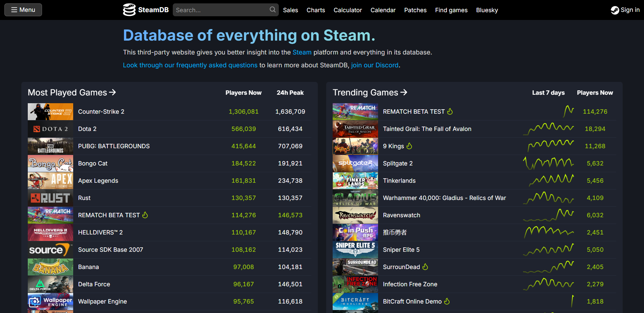Open the Charts page
The height and width of the screenshot is (313, 644).
pos(316,10)
